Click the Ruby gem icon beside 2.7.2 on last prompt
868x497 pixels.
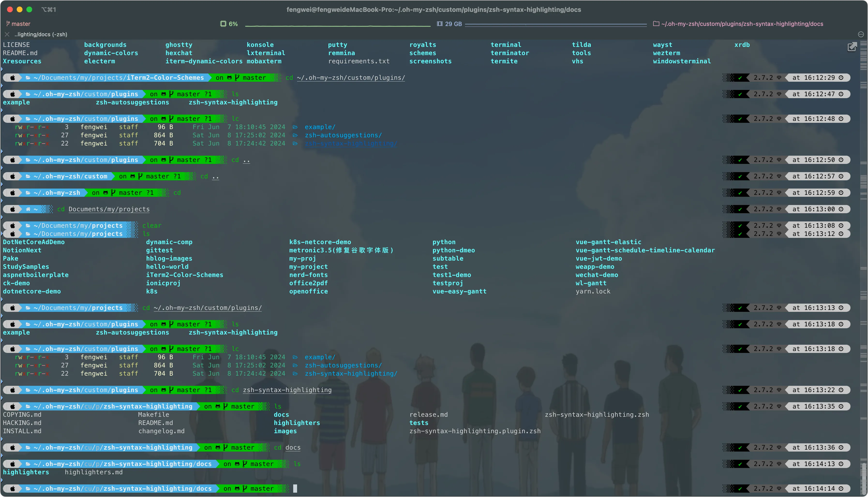tap(779, 489)
